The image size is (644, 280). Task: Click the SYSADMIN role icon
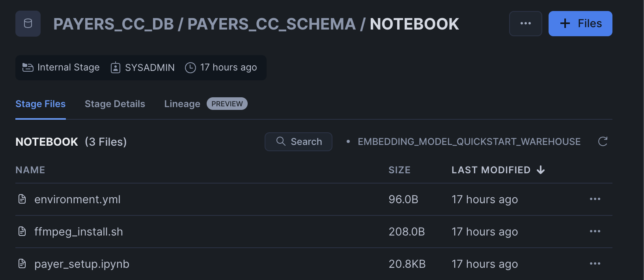coord(115,67)
